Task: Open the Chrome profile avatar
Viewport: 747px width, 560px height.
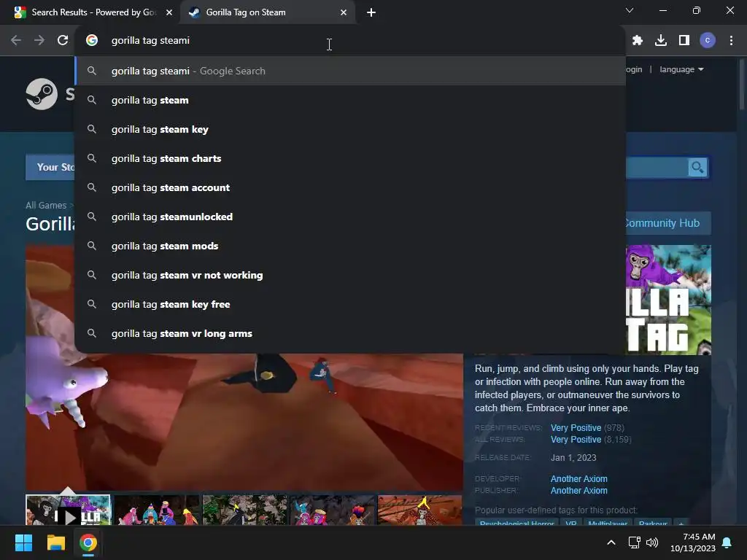Action: (708, 41)
